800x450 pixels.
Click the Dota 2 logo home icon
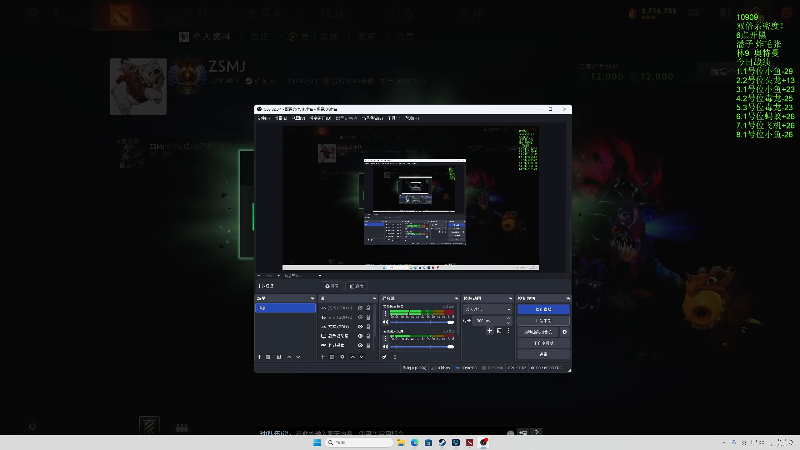[121, 15]
